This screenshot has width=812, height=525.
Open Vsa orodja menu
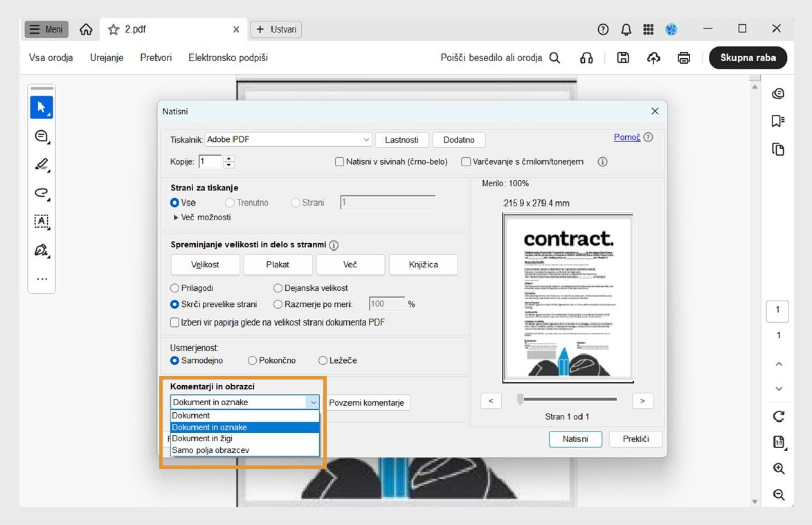coord(51,57)
